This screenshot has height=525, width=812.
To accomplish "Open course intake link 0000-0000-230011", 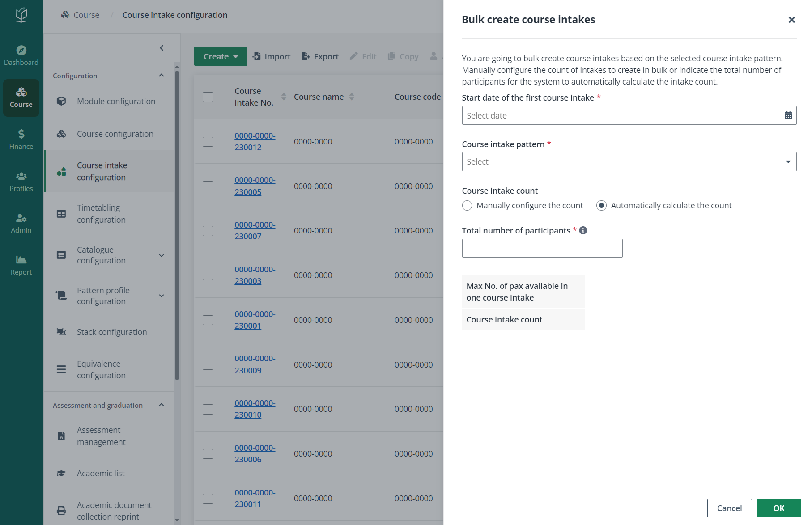I will click(255, 498).
